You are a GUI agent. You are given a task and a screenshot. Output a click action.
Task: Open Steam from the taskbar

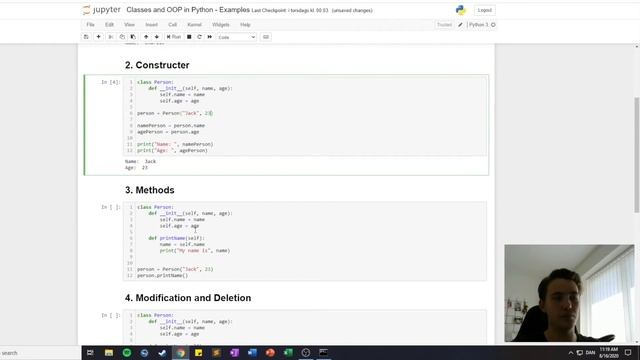click(162, 353)
